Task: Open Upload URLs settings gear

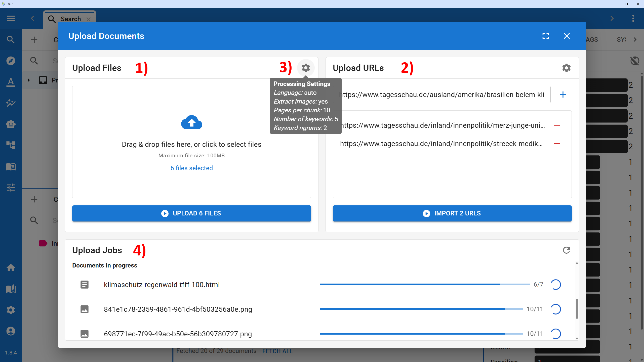Action: coord(567,68)
